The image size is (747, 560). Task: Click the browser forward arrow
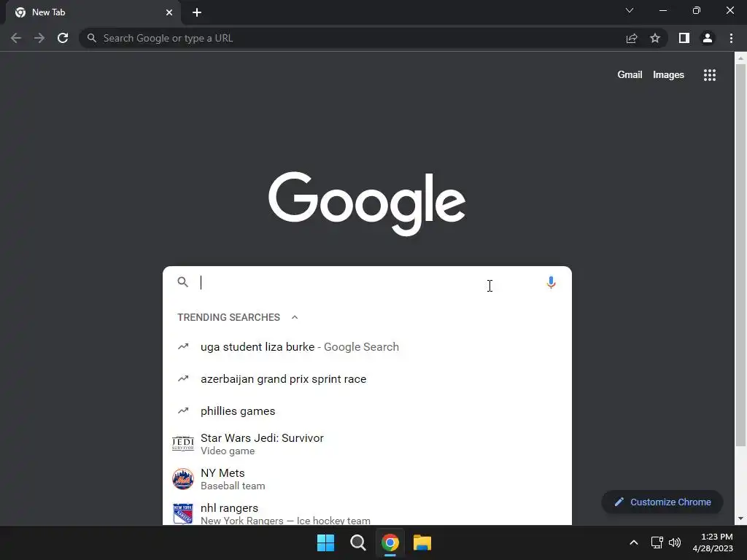coord(39,38)
